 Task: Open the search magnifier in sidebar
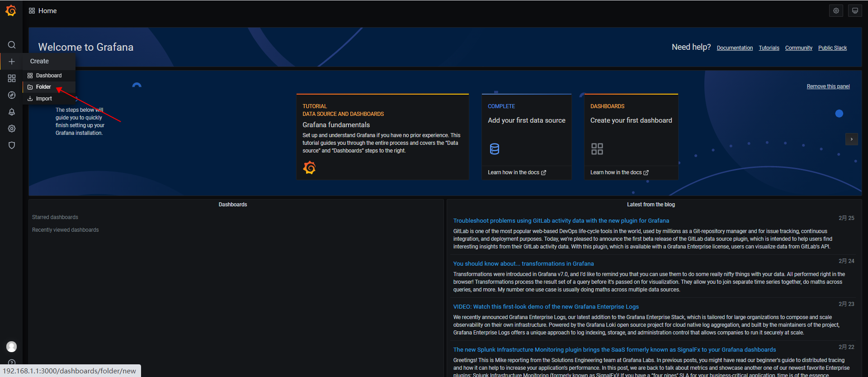12,45
